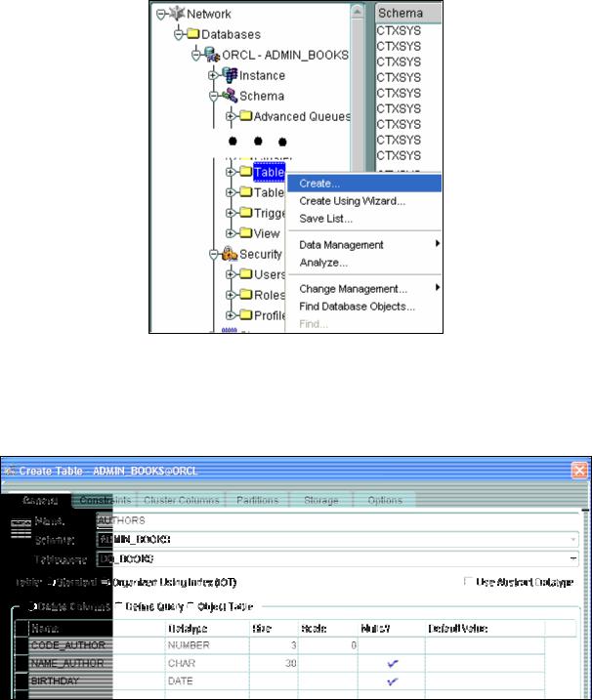Screen dimensions: 592x700
Task: Enable the Use Abstract Datatype checkbox
Action: coord(468,581)
